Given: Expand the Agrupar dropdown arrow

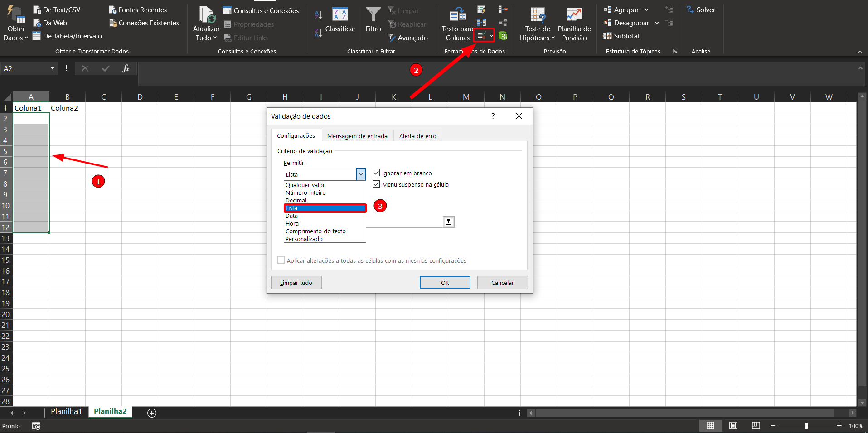Looking at the screenshot, I should [646, 10].
